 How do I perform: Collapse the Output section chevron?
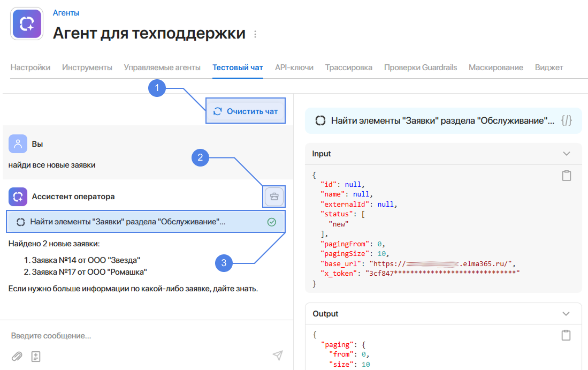(566, 314)
